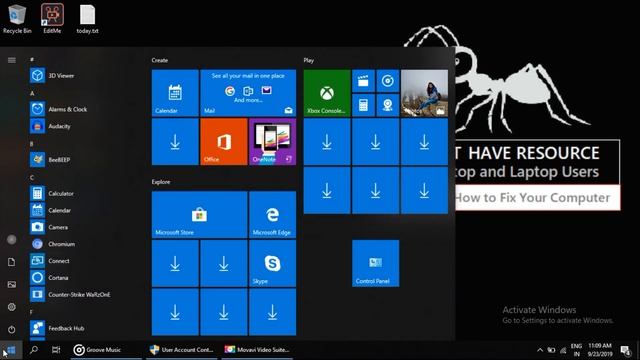Launch Microsoft Edge tile
Image resolution: width=640 pixels, height=360 pixels.
point(273,215)
